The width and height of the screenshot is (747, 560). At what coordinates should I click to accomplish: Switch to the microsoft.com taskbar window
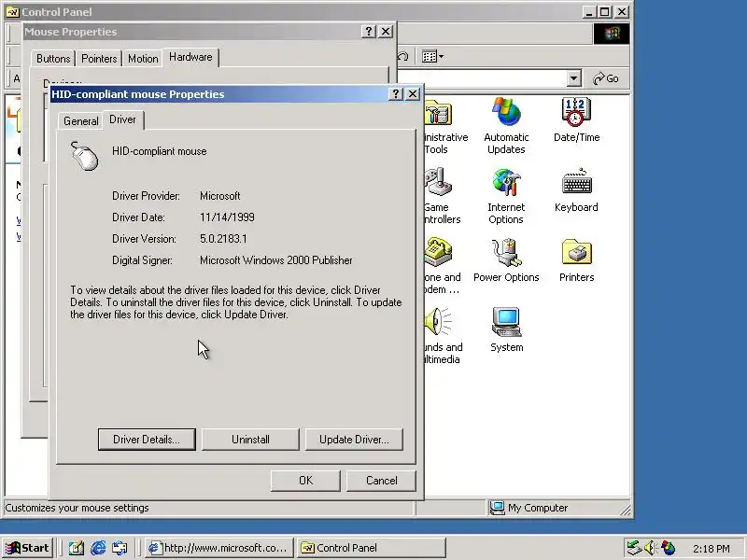tap(218, 548)
